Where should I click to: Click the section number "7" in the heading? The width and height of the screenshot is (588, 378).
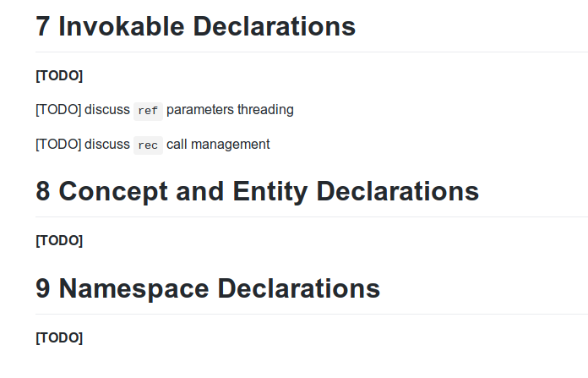click(43, 26)
